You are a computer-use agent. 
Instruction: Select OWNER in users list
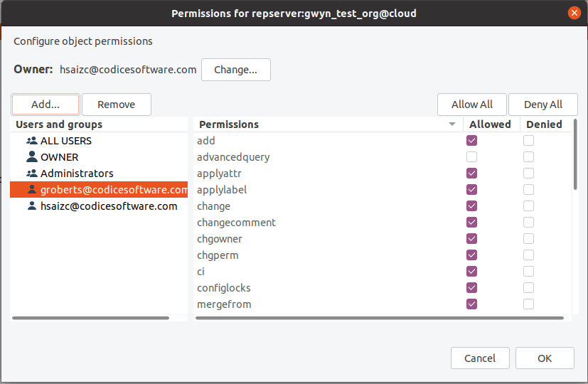pos(99,156)
